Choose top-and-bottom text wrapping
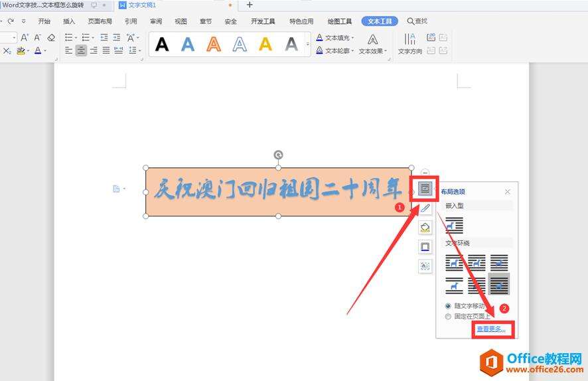Screen dimensions: 588x381 click(454, 285)
